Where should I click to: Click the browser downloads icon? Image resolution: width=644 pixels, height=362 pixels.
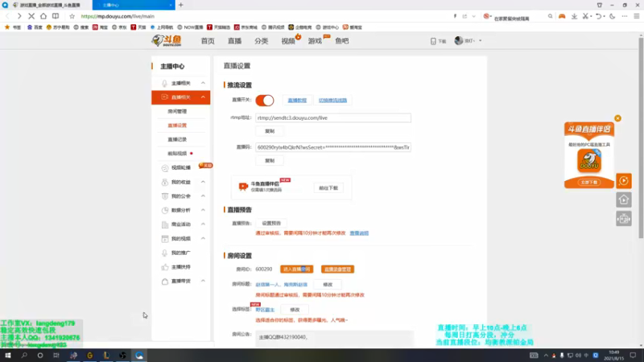[574, 16]
